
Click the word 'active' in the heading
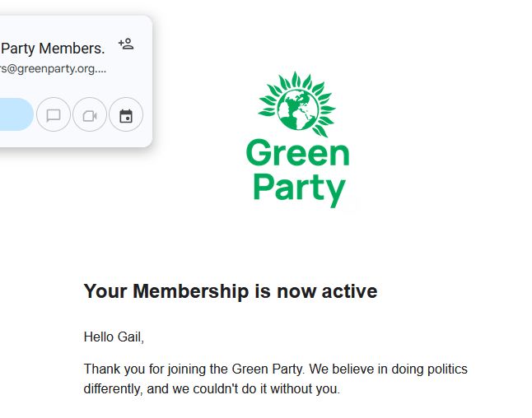point(349,291)
